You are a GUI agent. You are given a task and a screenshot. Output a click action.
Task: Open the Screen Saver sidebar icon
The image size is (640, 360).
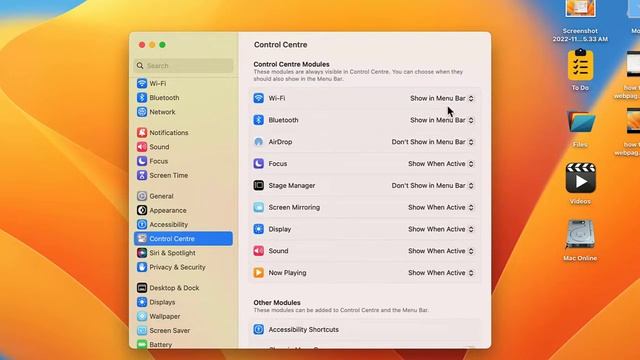tap(142, 331)
